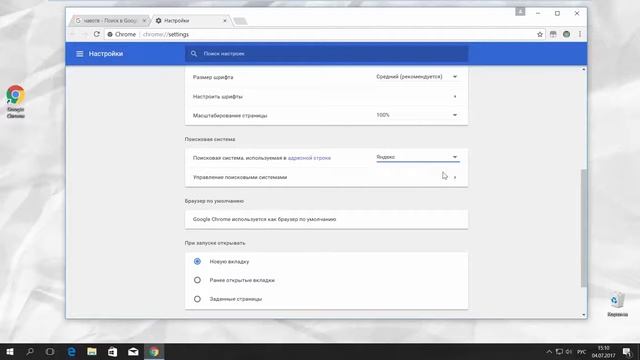Click the 'Масштабирование страницы' label

pos(230,116)
